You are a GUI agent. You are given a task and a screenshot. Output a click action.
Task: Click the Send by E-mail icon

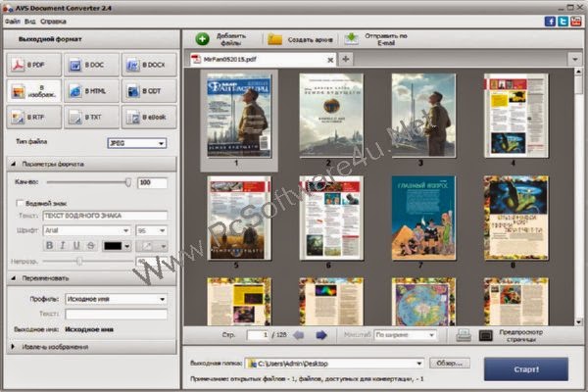coord(352,39)
